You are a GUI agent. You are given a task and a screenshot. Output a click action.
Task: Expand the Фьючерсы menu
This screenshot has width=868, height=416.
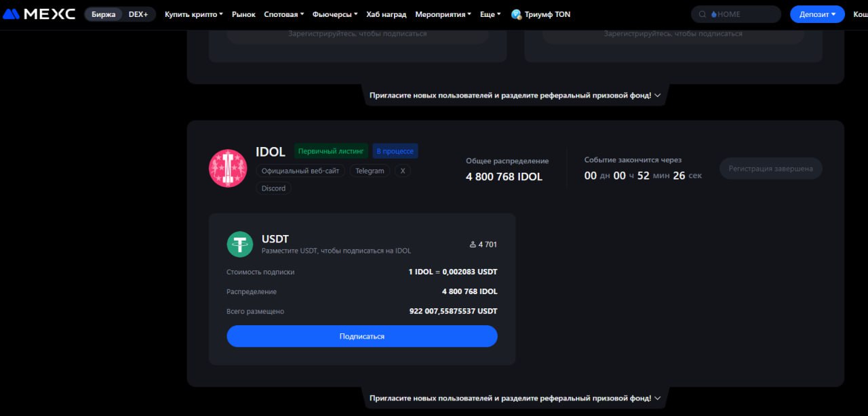pyautogui.click(x=335, y=14)
